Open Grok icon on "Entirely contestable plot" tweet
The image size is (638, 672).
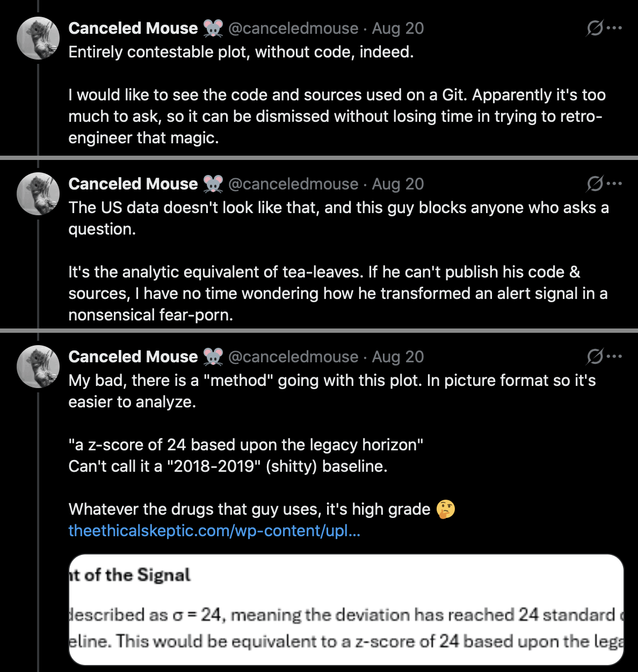[x=595, y=28]
